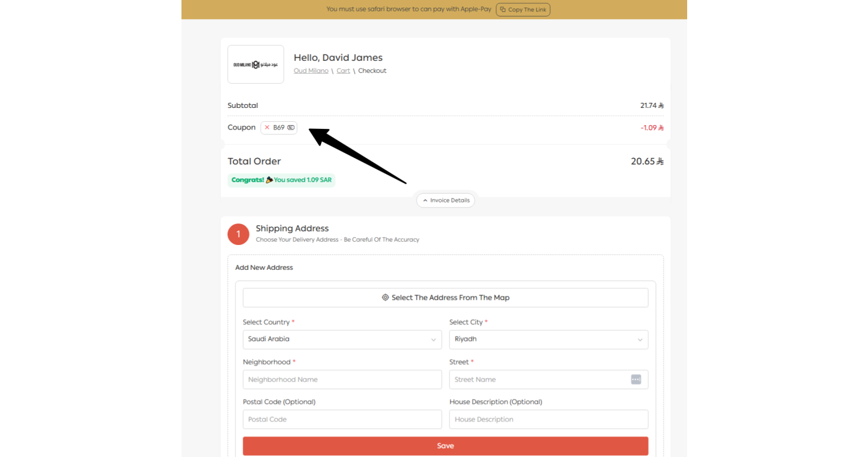Viewport: 868px width, 457px height.
Task: Remove the B69 coupon with the X icon
Action: click(267, 128)
